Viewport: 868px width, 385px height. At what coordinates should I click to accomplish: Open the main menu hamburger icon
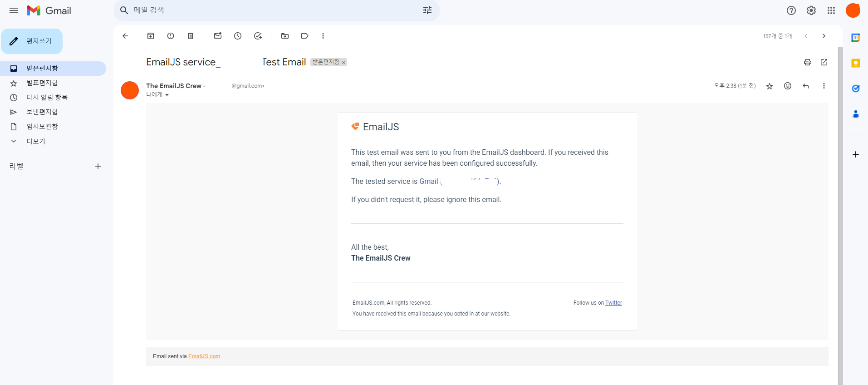point(14,10)
